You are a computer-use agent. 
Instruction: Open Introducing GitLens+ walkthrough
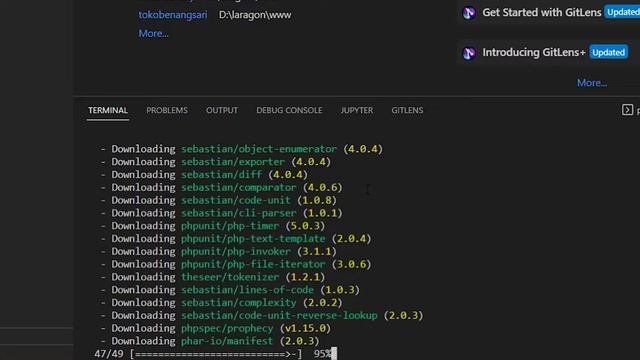tap(534, 53)
